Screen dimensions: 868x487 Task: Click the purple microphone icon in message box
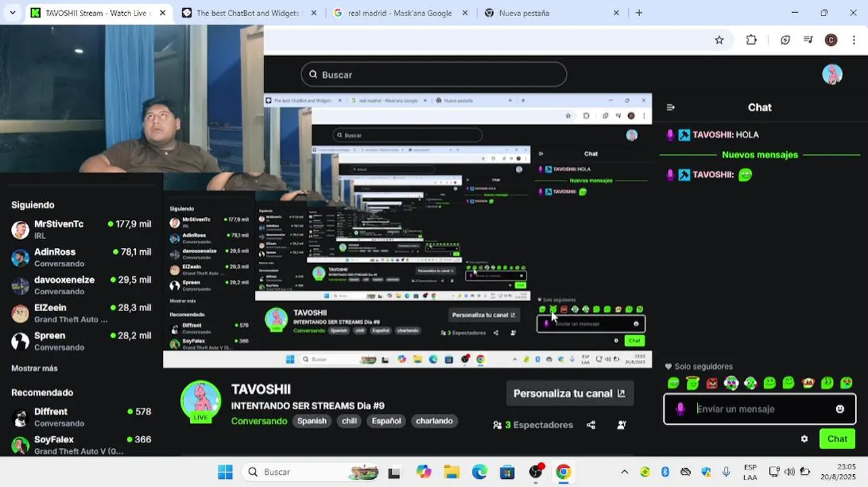pyautogui.click(x=681, y=409)
